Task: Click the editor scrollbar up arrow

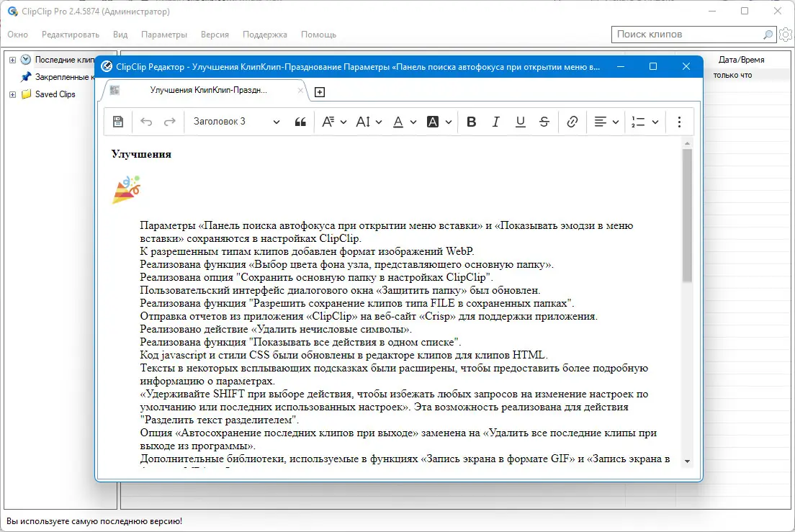Action: tap(687, 143)
